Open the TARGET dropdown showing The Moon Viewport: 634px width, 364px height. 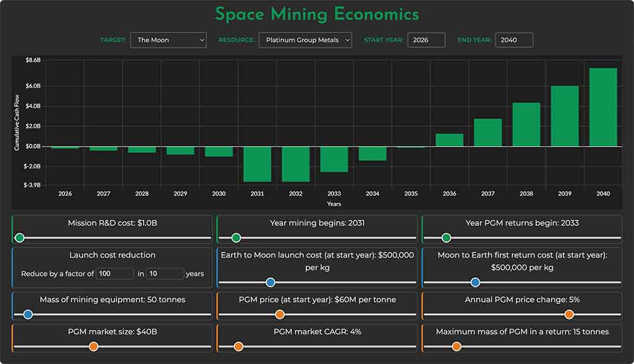pos(168,40)
